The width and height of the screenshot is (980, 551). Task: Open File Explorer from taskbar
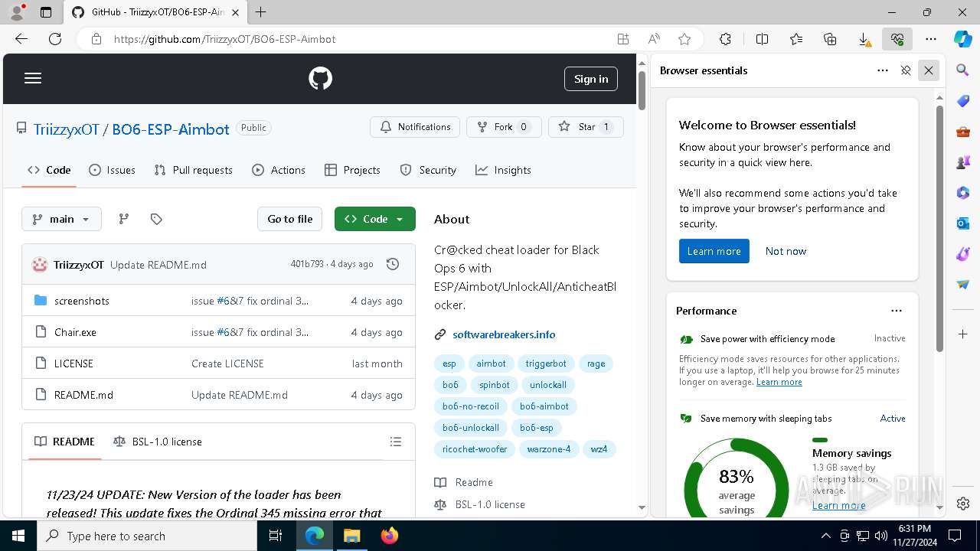[x=351, y=536]
